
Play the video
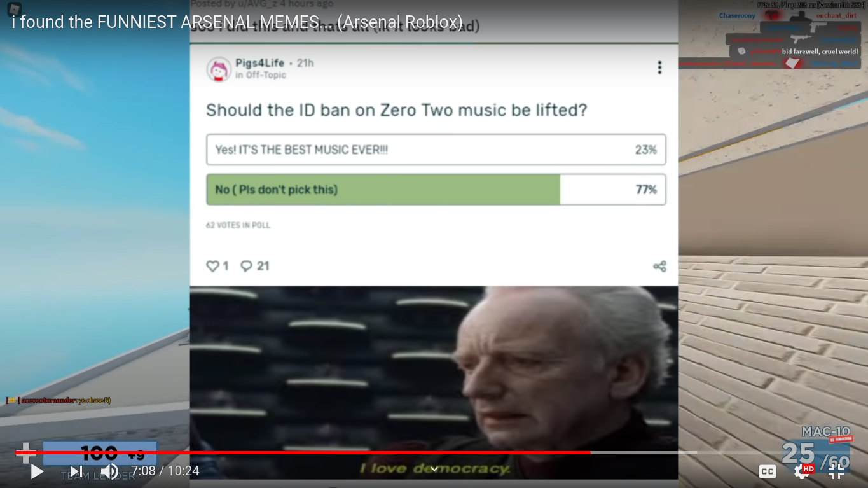[37, 471]
